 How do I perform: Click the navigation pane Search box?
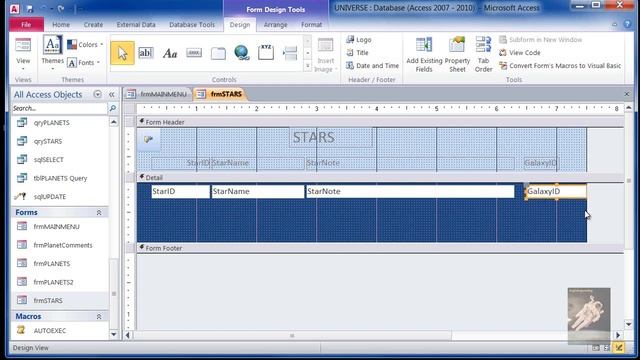59,108
